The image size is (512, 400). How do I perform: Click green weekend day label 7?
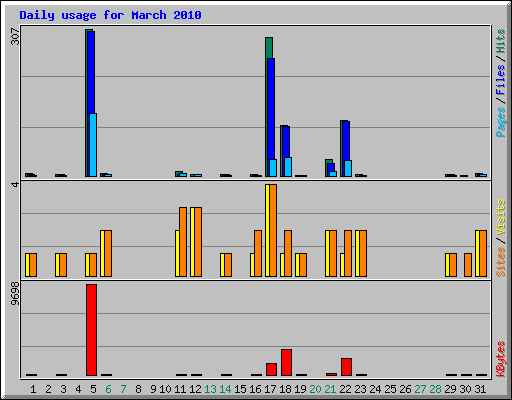(x=123, y=389)
